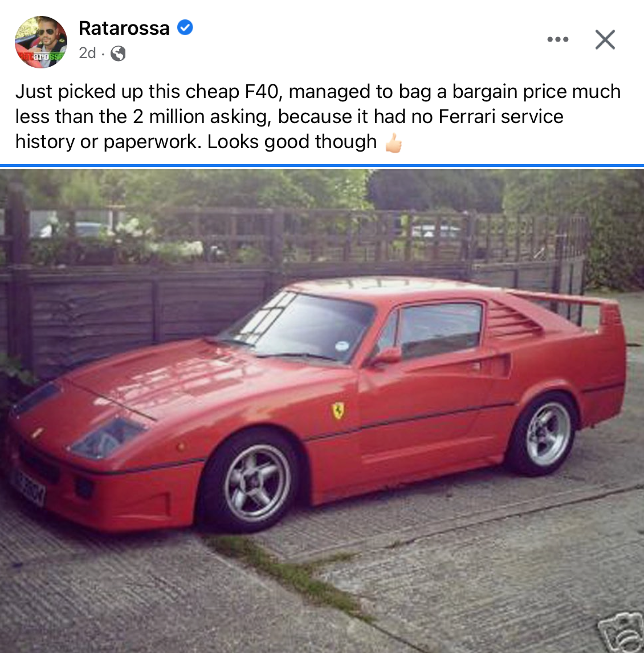Click the blue verified badge beside Ratarossa

pos(185,27)
